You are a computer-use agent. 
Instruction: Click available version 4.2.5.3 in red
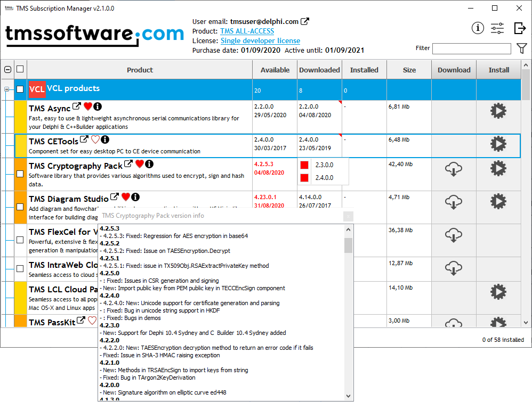264,164
